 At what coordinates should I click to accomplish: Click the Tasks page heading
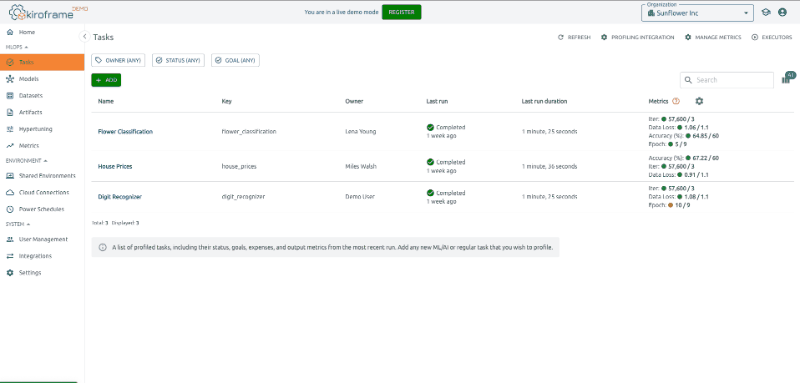[103, 37]
